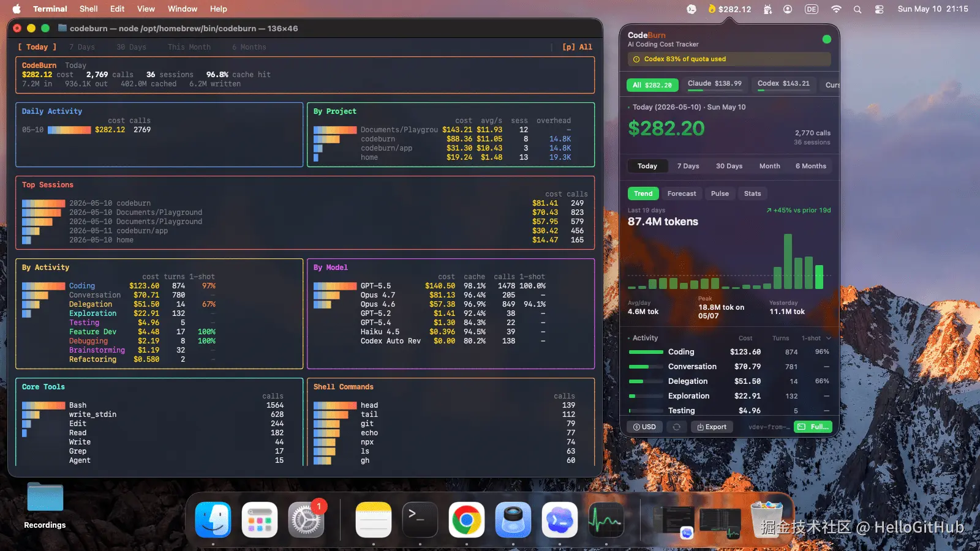Select terminal tab This Month
The width and height of the screenshot is (980, 551).
pos(189,47)
